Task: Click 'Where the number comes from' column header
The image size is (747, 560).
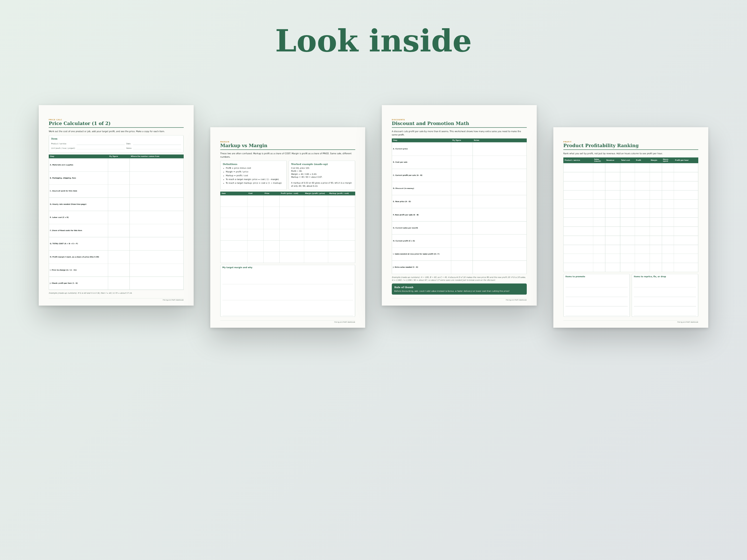Action: click(x=145, y=156)
